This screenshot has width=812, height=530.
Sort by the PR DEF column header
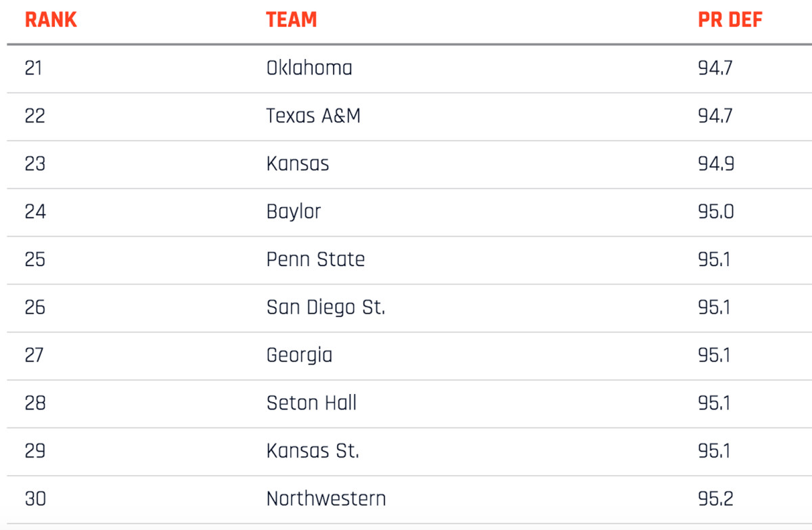730,20
